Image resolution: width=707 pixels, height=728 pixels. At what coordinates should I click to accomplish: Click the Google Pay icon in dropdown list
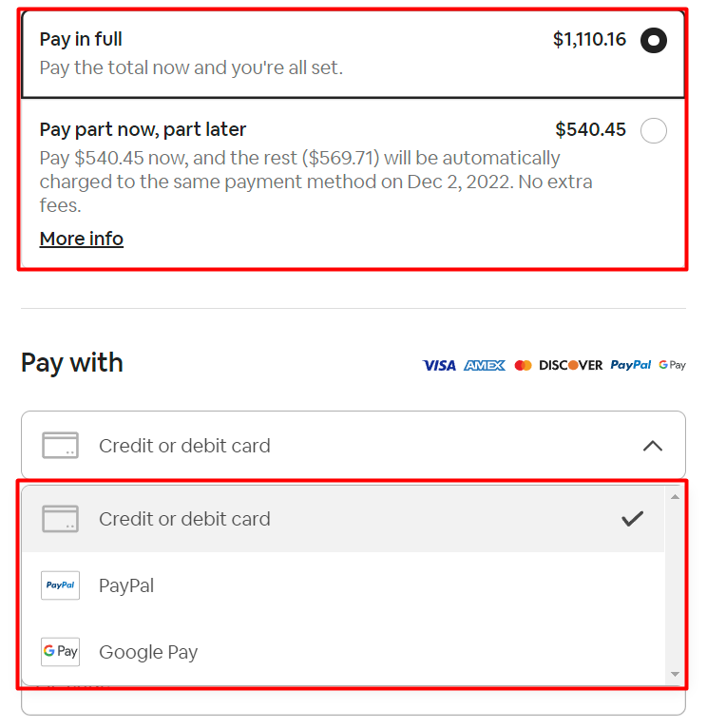tap(60, 652)
